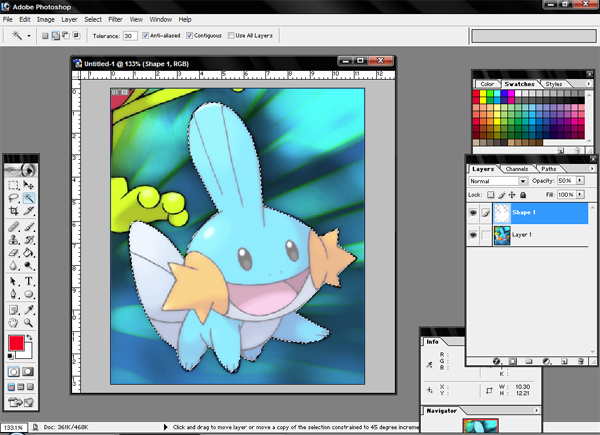Select the Lasso tool
Viewport: 600px width, 435px height.
coord(13,198)
